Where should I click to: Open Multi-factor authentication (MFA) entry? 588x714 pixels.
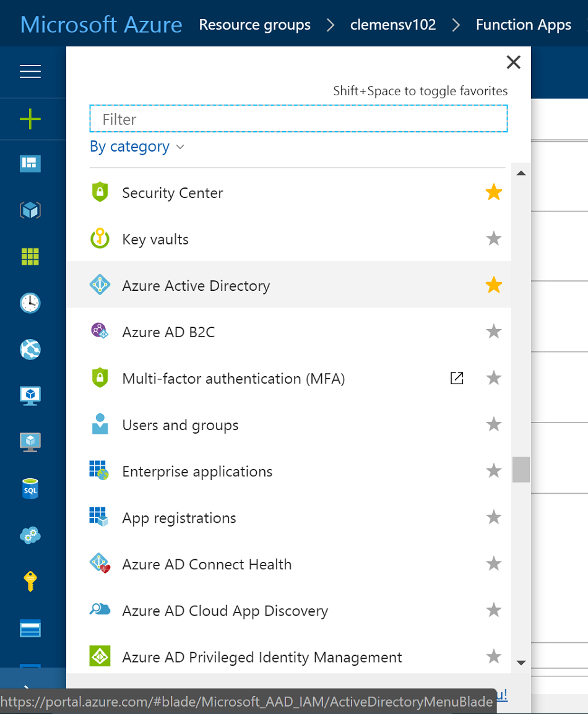coord(289,378)
